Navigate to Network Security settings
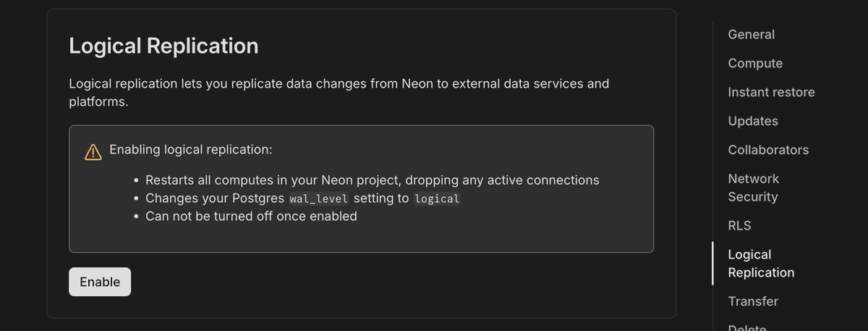 point(753,188)
